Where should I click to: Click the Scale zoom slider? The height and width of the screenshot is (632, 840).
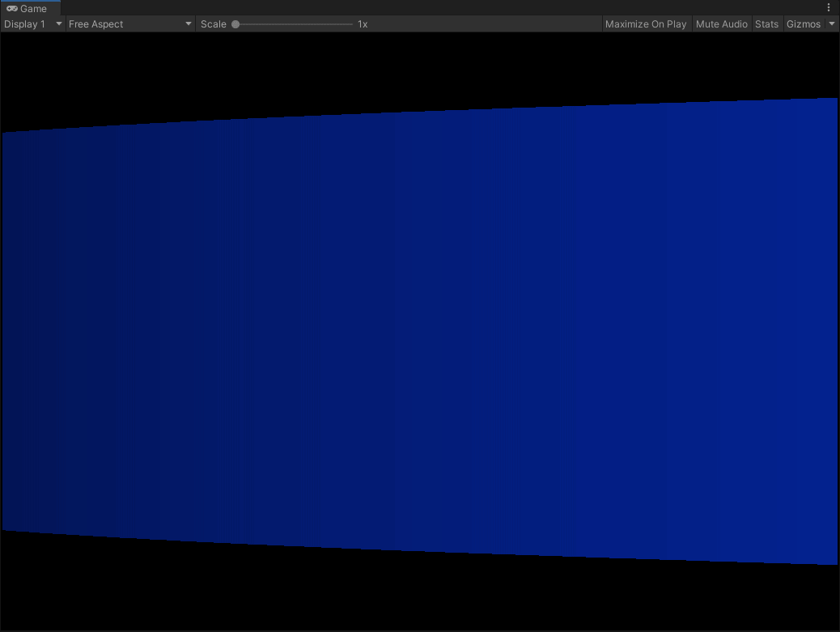pyautogui.click(x=291, y=23)
